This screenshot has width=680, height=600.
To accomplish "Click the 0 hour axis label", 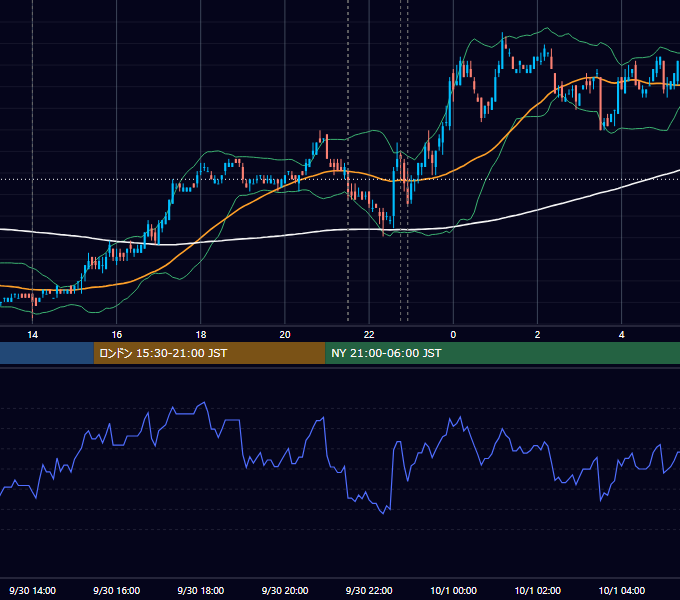I will click(453, 335).
